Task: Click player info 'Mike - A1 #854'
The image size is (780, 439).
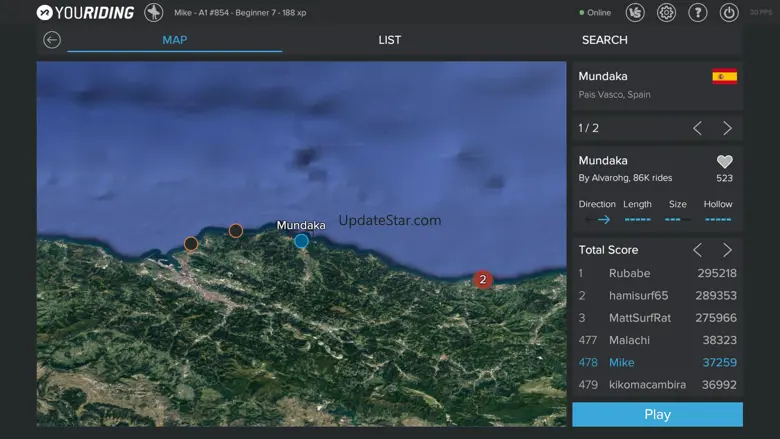Action: pyautogui.click(x=240, y=12)
